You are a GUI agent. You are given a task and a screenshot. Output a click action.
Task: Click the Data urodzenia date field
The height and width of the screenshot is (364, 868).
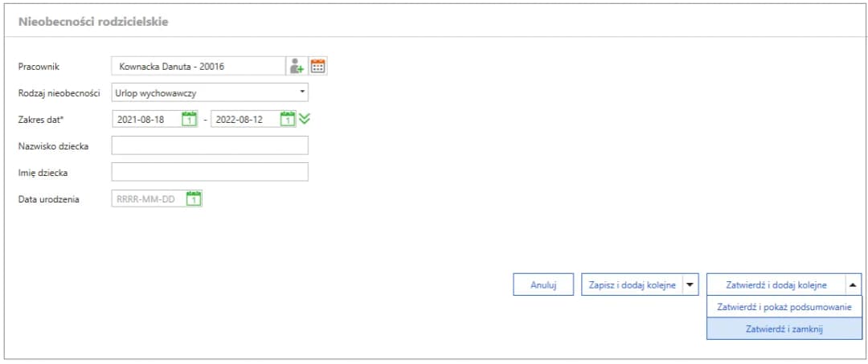click(149, 198)
